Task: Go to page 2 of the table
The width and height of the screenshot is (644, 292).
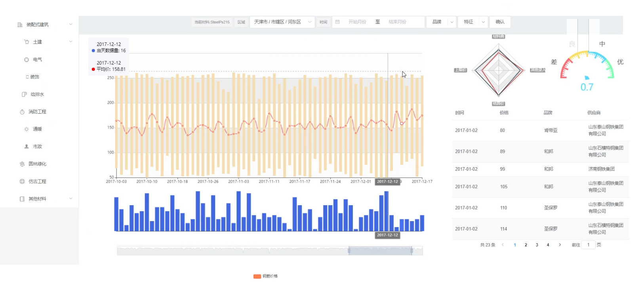Action: click(x=526, y=245)
